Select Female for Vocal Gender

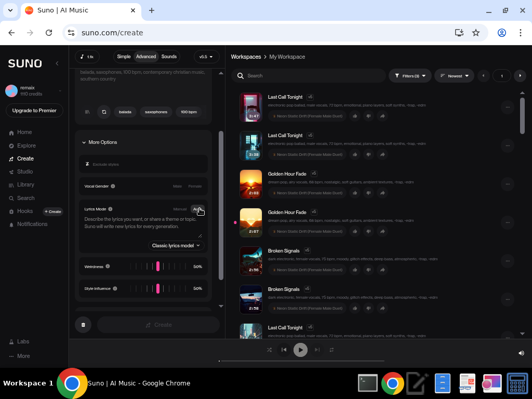tap(195, 186)
